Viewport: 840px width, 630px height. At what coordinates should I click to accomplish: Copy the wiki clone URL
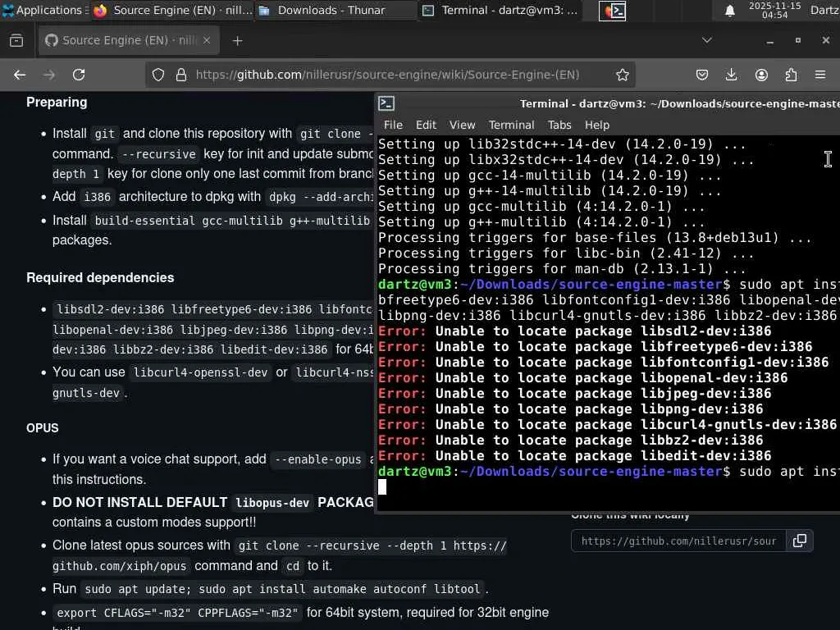[799, 541]
